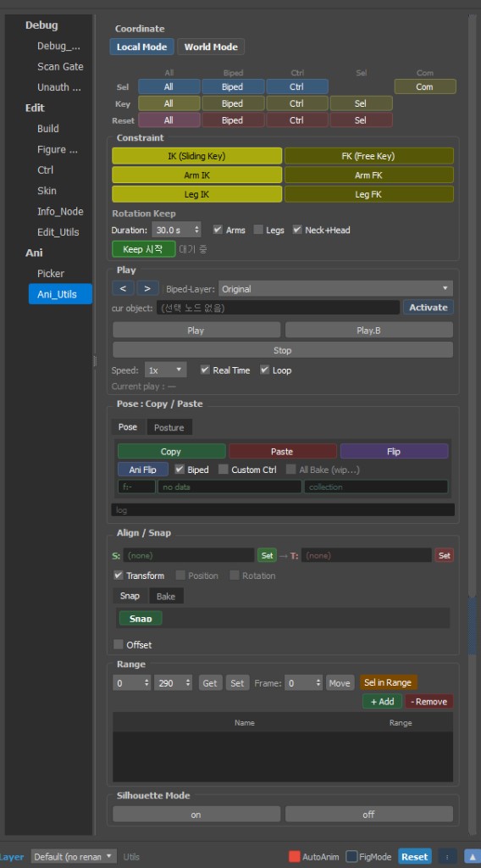
Task: Click the blue up-triangle icon in status bar
Action: (x=473, y=856)
